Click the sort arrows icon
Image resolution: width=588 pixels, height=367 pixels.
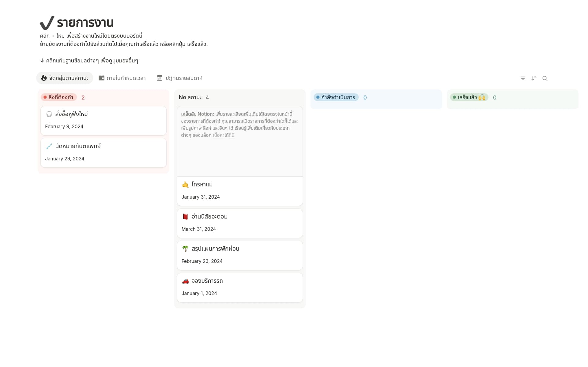[x=534, y=78]
